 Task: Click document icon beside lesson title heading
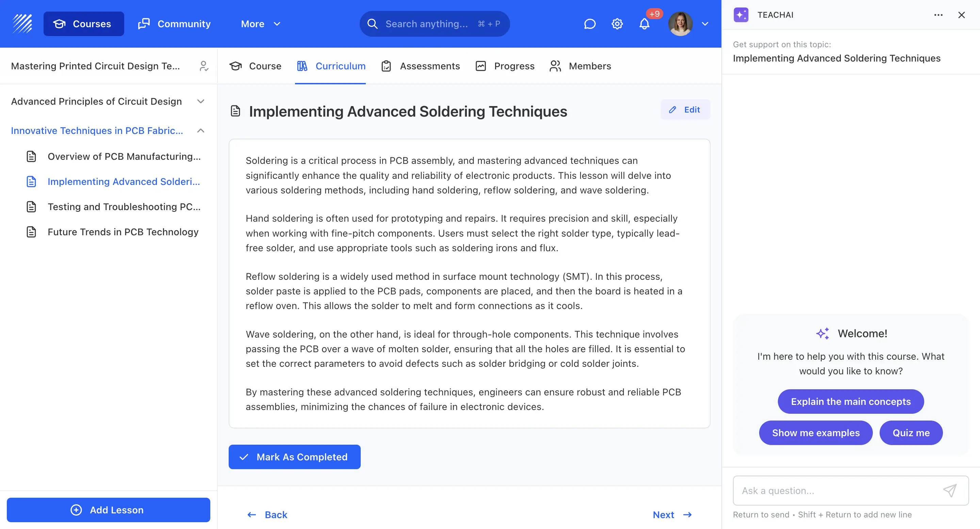235,111
